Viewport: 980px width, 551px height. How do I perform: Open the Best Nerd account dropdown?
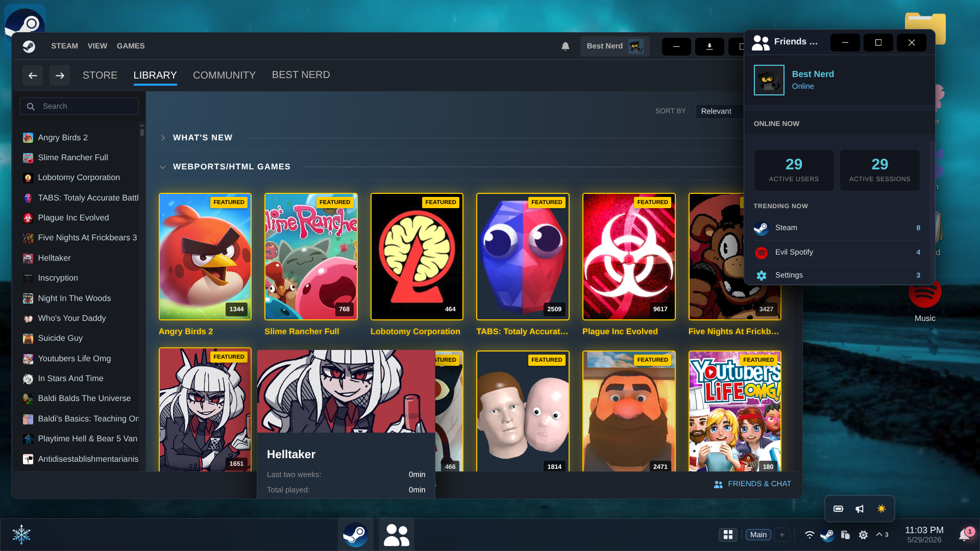click(x=615, y=46)
